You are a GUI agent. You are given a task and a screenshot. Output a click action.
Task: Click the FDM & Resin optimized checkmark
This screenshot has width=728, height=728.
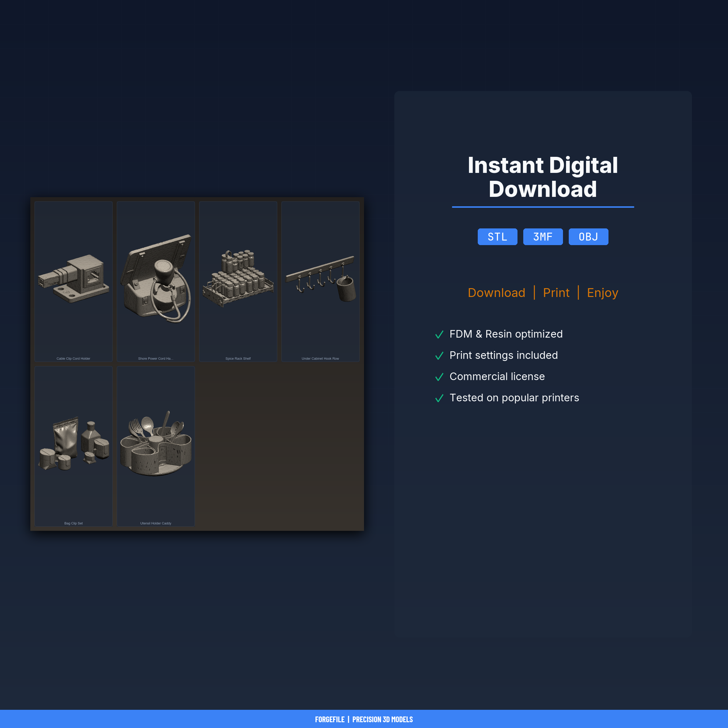[x=439, y=335]
